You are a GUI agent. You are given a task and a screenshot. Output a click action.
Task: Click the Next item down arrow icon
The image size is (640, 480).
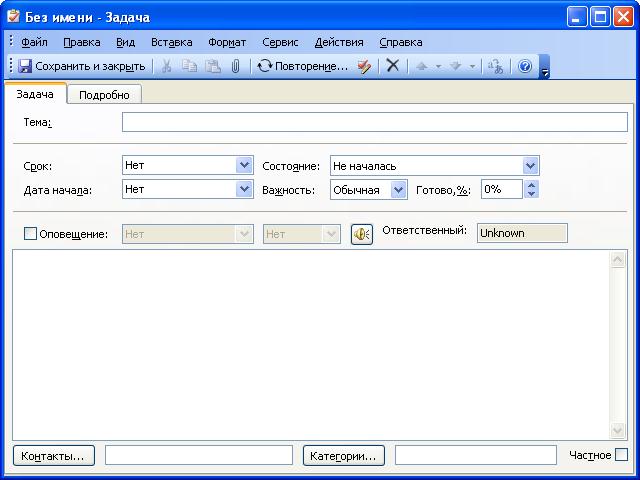(456, 66)
